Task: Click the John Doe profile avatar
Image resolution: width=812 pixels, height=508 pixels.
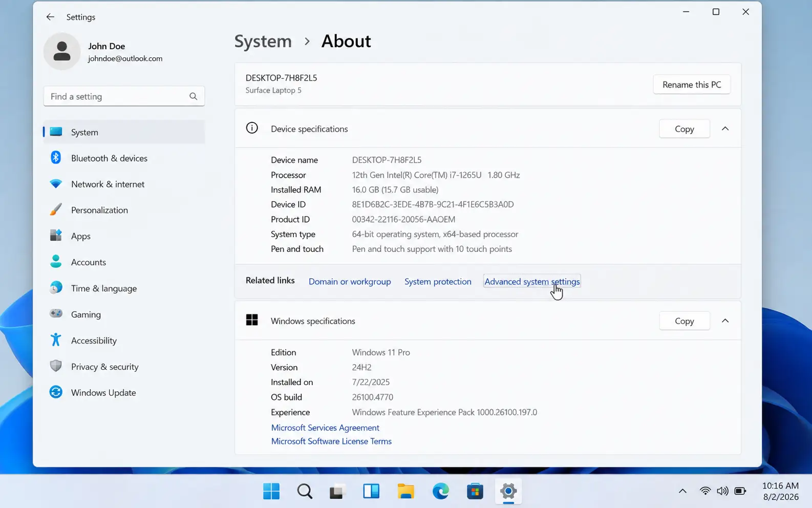Action: [x=62, y=51]
